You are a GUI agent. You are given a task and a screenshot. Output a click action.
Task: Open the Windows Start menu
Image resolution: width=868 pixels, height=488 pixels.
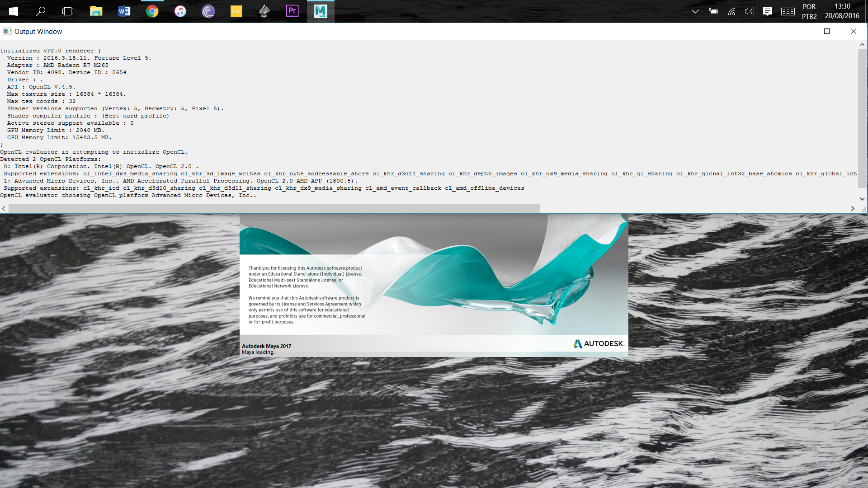14,11
